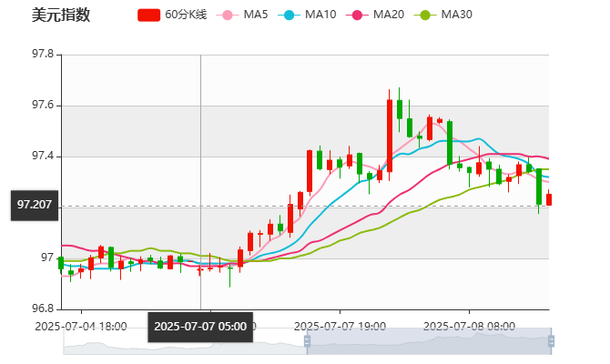Click the tallest red candlestick near 97.6
This screenshot has width=610, height=364.
pos(390,135)
